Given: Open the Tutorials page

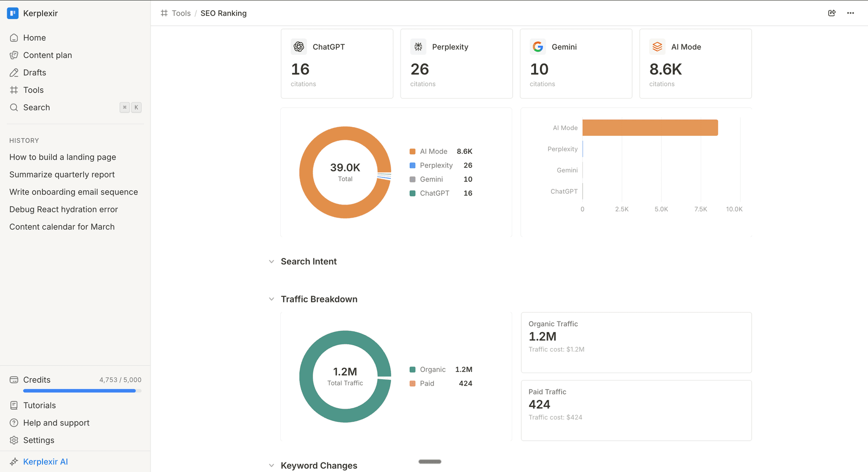Looking at the screenshot, I should (39, 405).
